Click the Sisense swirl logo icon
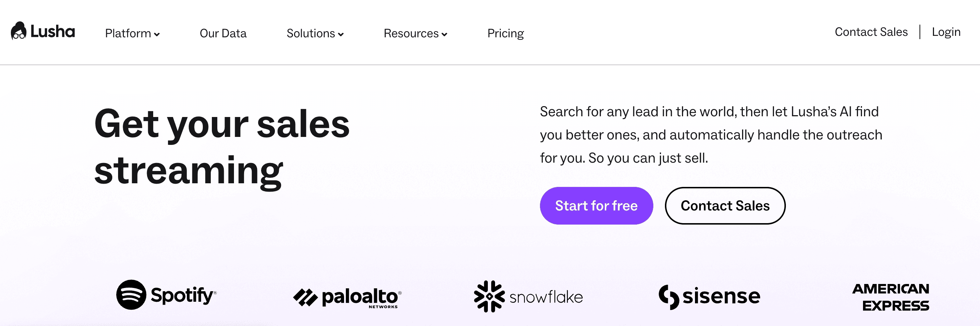980x326 pixels. 669,297
